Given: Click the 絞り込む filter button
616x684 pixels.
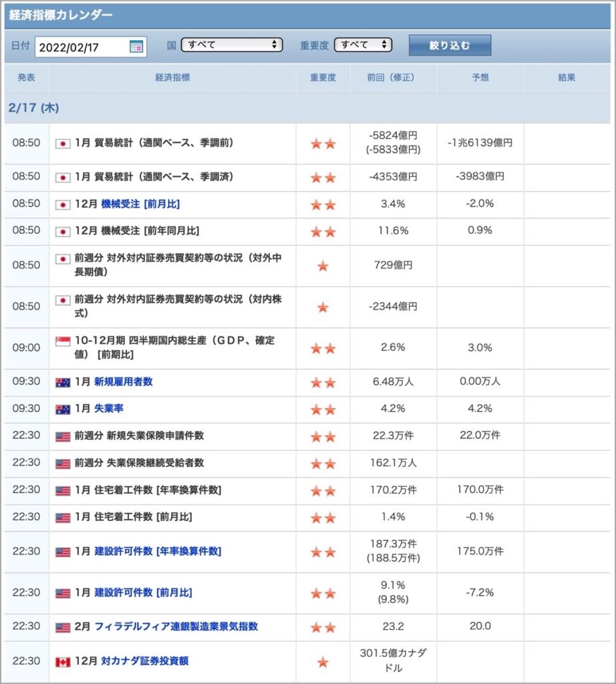Looking at the screenshot, I should pos(450,45).
